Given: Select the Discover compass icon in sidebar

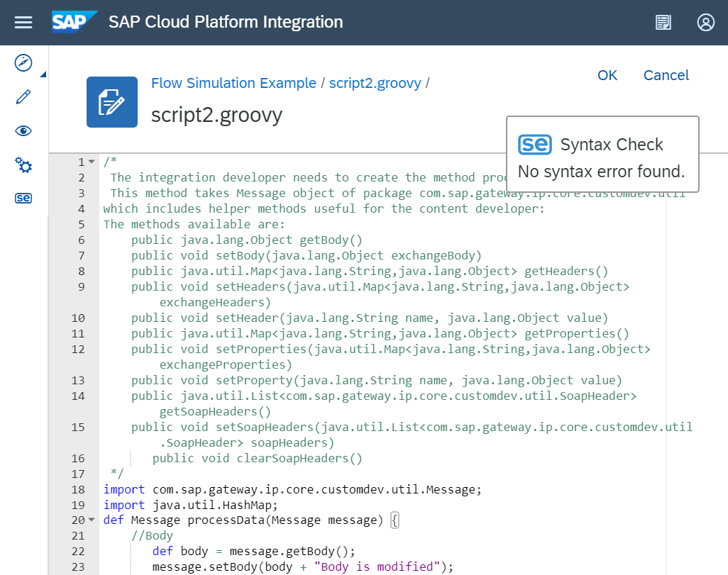Looking at the screenshot, I should coord(23,62).
